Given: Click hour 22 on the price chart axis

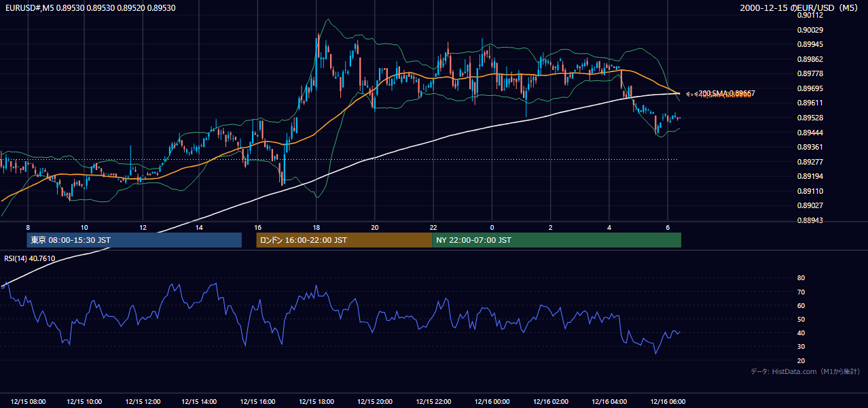Looking at the screenshot, I should point(433,227).
